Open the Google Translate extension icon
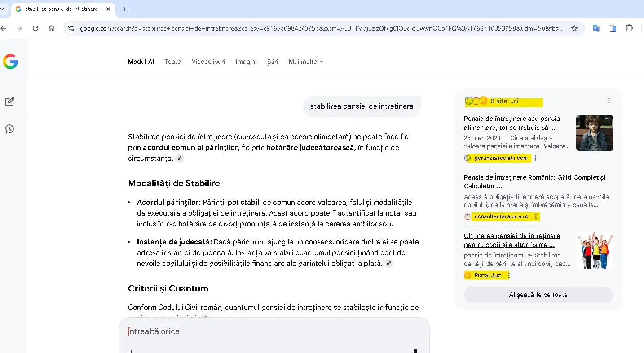 (596, 28)
